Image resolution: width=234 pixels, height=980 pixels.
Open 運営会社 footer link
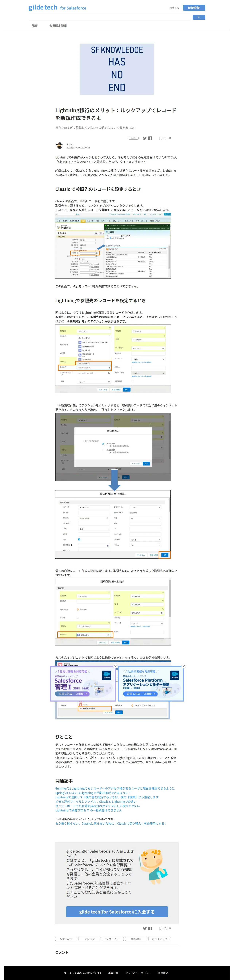coord(113,973)
